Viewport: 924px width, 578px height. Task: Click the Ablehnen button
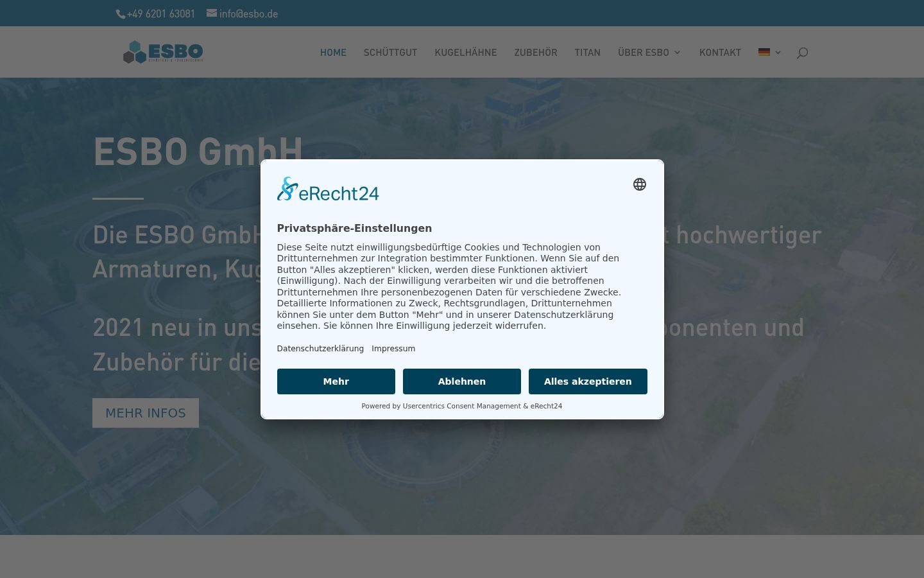click(x=461, y=381)
